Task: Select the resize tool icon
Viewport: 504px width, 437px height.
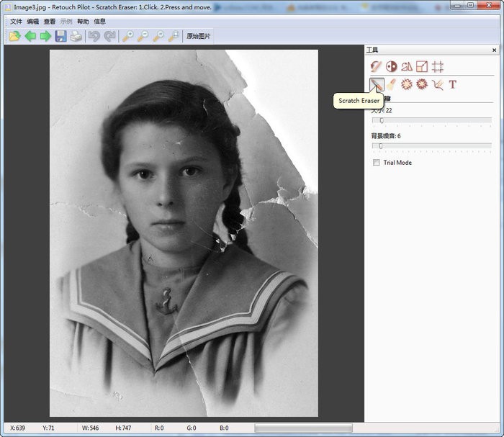Action: 422,66
